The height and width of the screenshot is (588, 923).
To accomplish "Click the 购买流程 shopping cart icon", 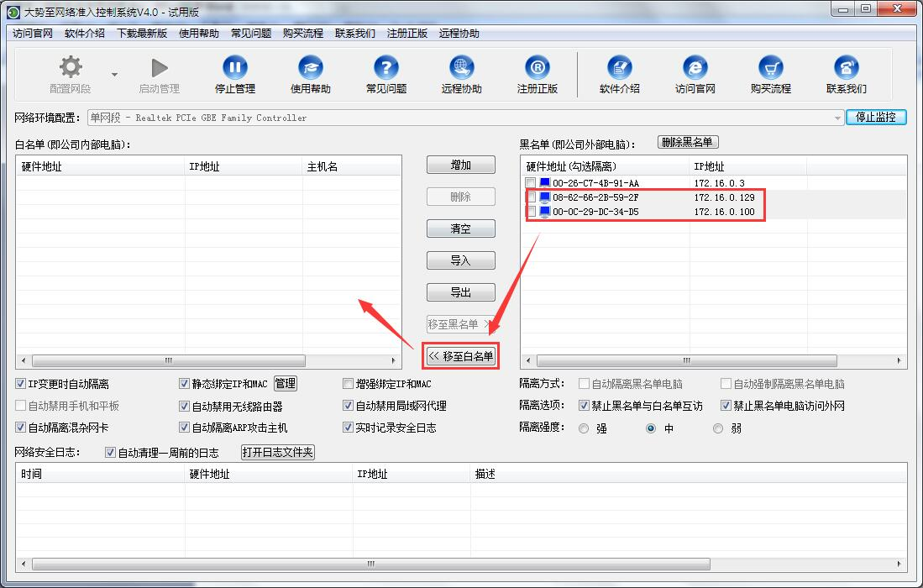I will coord(770,68).
